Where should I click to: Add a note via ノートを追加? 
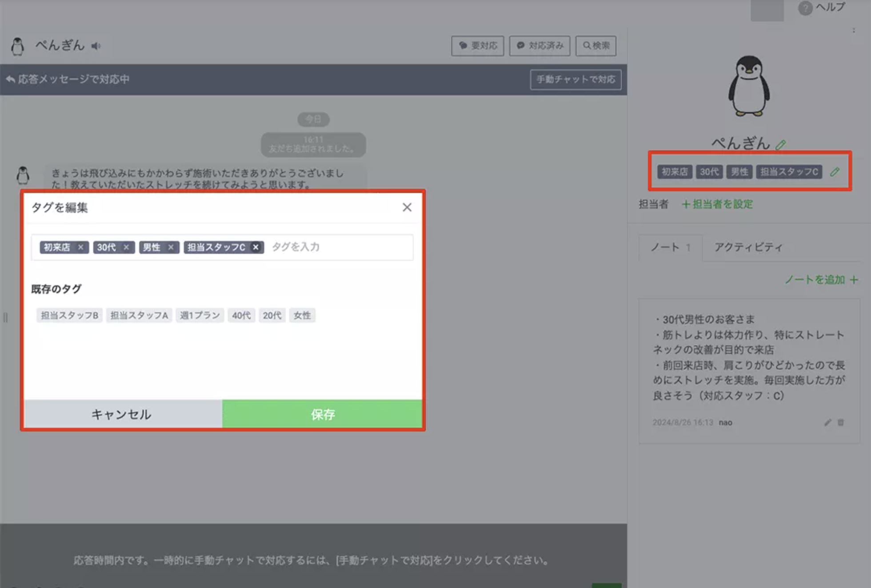(x=820, y=280)
